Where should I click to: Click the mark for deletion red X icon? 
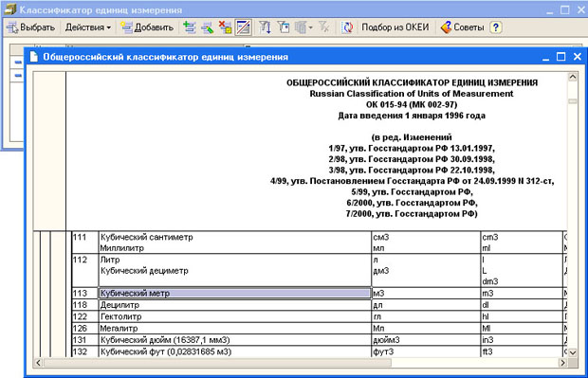tap(226, 27)
